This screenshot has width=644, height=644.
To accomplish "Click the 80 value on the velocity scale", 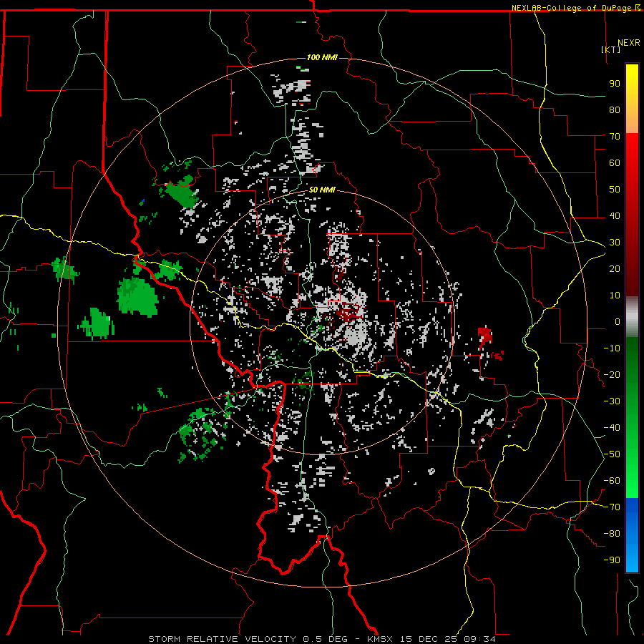I will 615,110.
